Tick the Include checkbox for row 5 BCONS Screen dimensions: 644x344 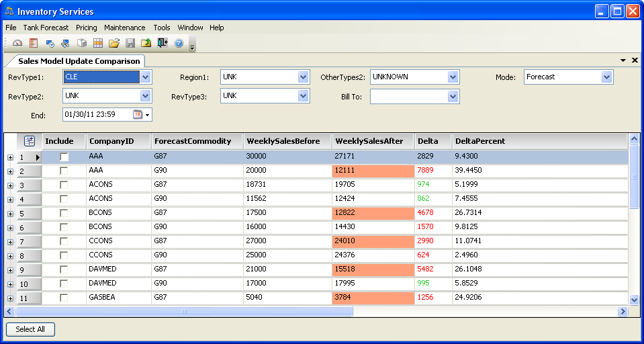[x=64, y=213]
